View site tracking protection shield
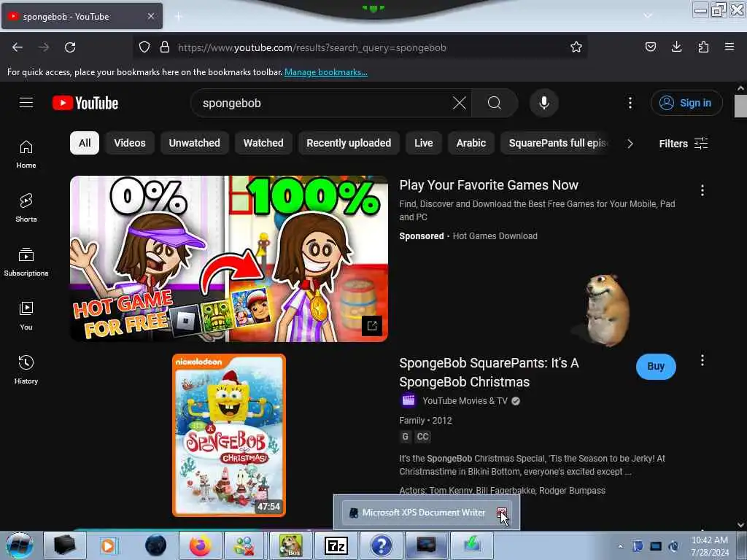The height and width of the screenshot is (560, 747). click(144, 47)
